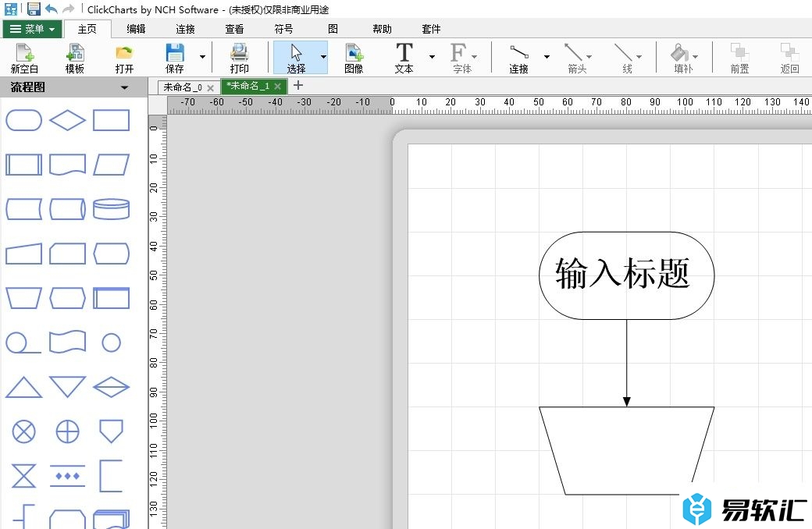Add a new document tab with plus
812x529 pixels.
(x=298, y=85)
